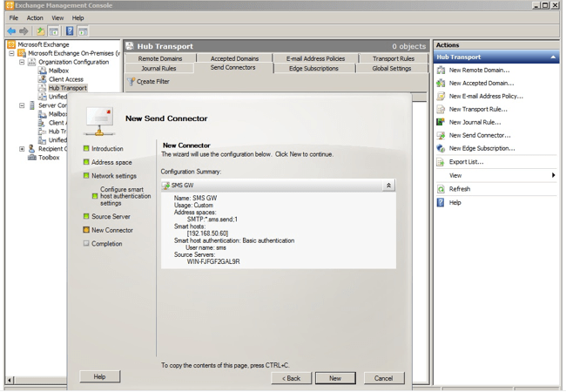Click the Create Filter funnel icon
Image resolution: width=566 pixels, height=392 pixels.
point(131,82)
